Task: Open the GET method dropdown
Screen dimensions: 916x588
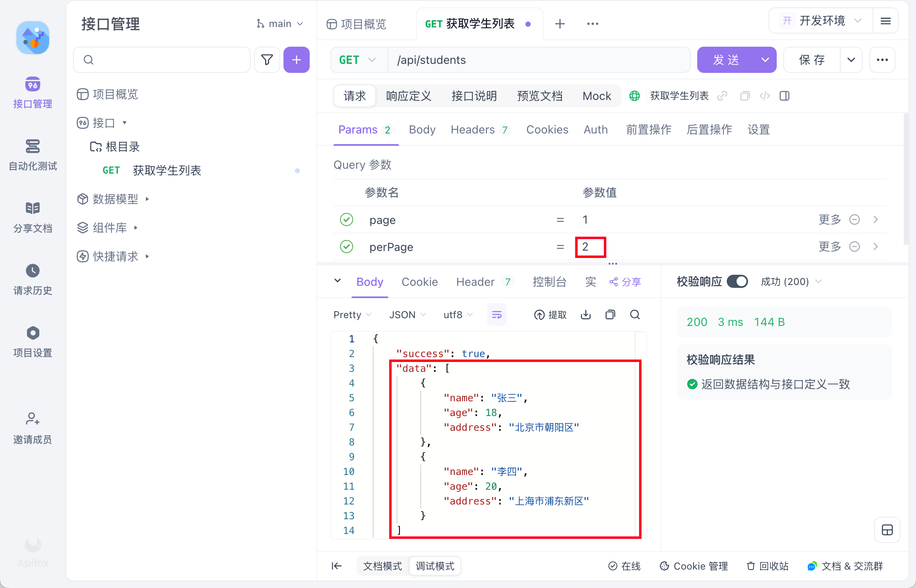Action: [x=358, y=60]
